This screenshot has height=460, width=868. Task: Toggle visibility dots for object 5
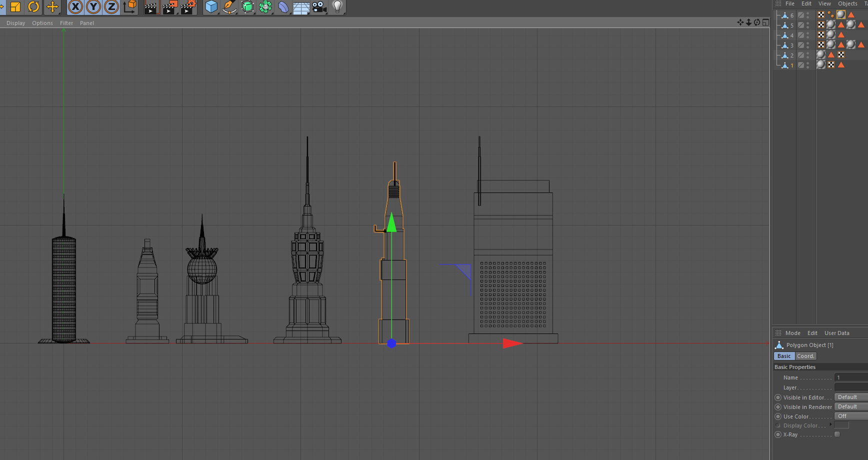(x=808, y=25)
